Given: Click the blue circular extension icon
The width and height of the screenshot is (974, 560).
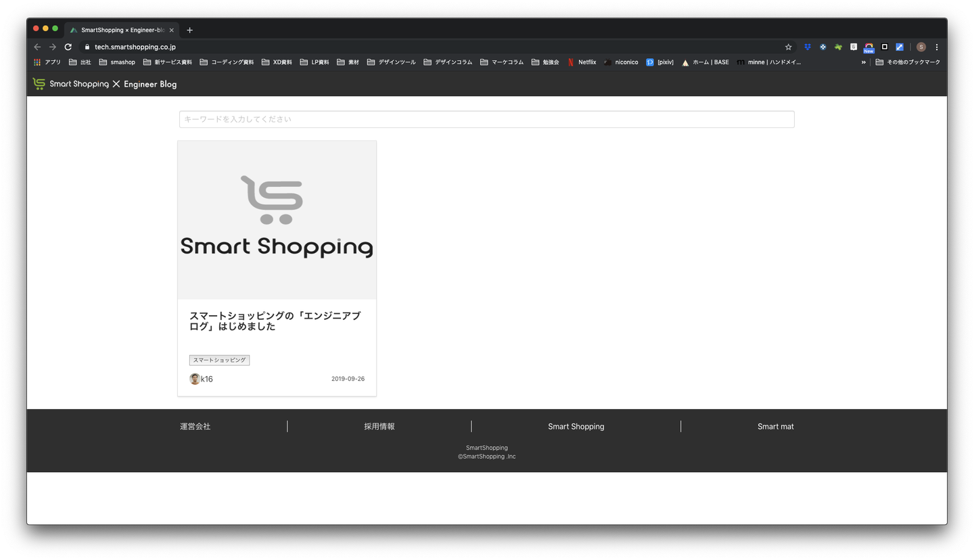Looking at the screenshot, I should [x=822, y=47].
